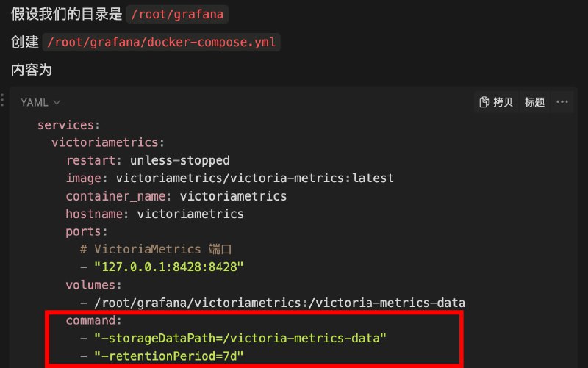
Task: Click the "127.0.0.1:8428:8428" port string
Action: pyautogui.click(x=169, y=267)
